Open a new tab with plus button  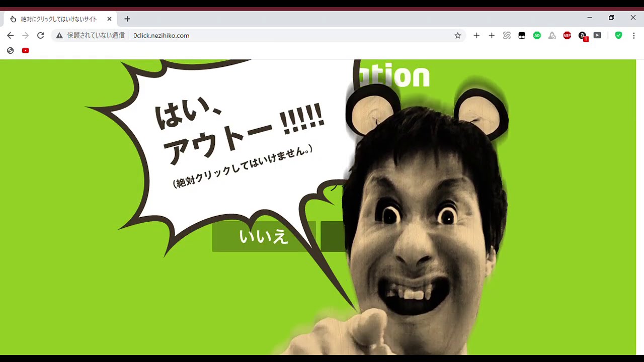pyautogui.click(x=127, y=19)
